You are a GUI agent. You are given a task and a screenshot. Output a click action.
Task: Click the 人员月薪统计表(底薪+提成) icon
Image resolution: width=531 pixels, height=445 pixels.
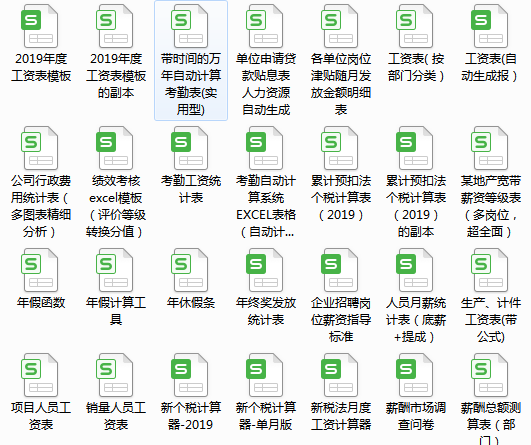[416, 270]
